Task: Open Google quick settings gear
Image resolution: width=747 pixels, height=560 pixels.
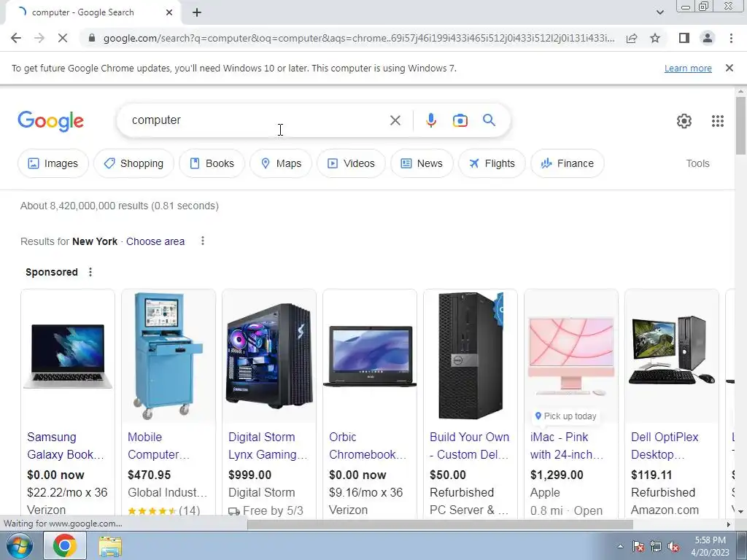Action: click(684, 121)
